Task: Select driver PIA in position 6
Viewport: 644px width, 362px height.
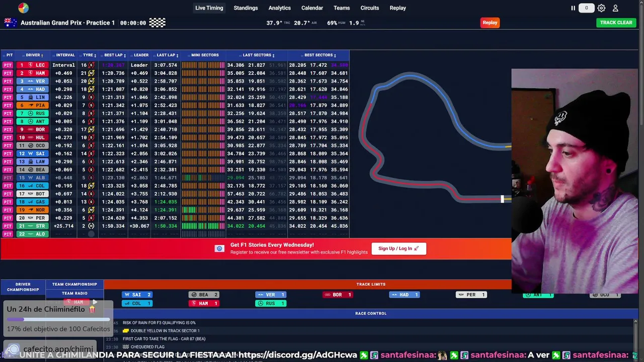Action: tap(32, 106)
